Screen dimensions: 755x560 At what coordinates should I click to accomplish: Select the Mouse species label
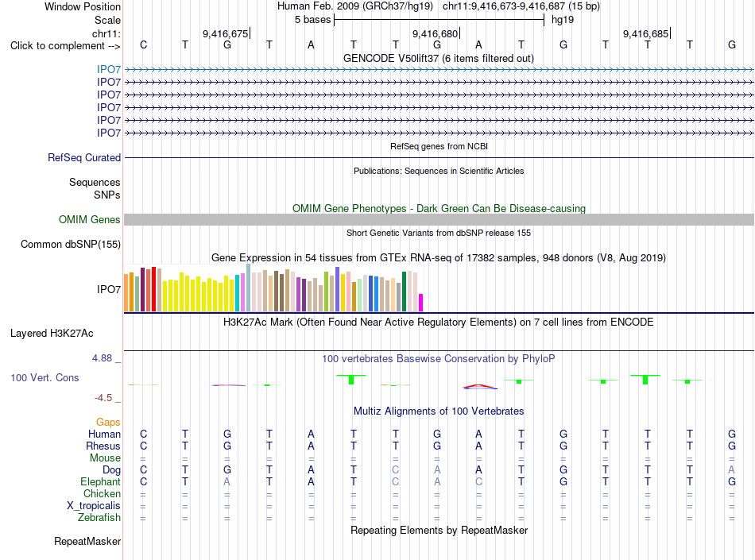pos(105,458)
